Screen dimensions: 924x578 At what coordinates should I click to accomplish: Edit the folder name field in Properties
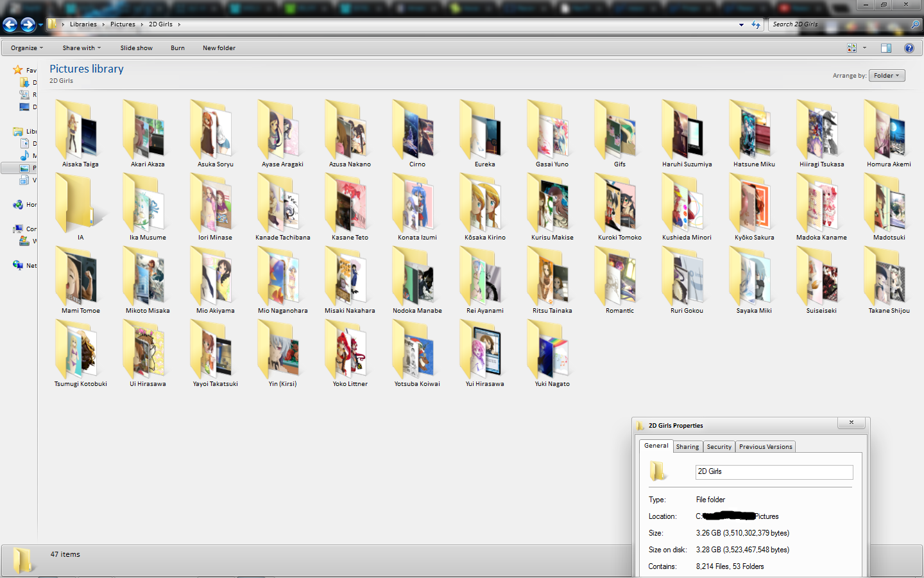tap(774, 472)
